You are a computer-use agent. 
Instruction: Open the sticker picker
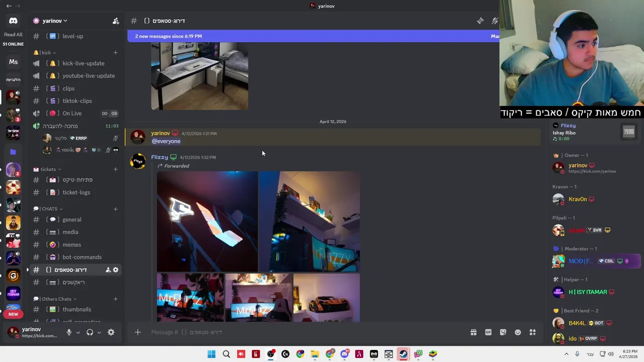(503, 332)
